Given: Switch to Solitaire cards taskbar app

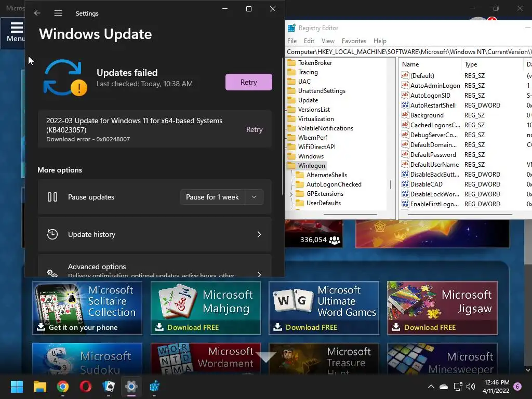Looking at the screenshot, I should pyautogui.click(x=109, y=387).
